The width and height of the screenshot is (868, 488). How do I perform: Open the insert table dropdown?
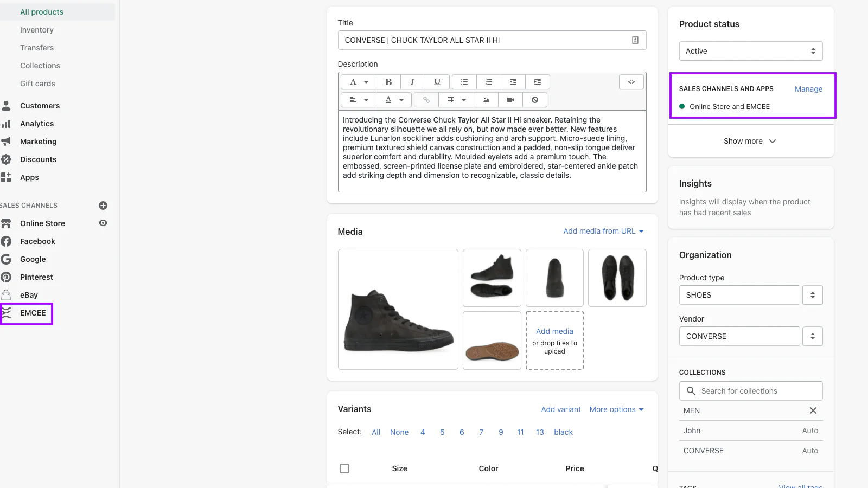[x=456, y=100]
